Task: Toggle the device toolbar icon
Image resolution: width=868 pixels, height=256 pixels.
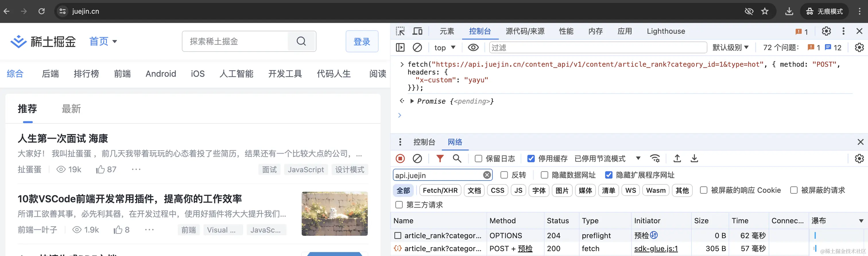Action: pos(417,31)
